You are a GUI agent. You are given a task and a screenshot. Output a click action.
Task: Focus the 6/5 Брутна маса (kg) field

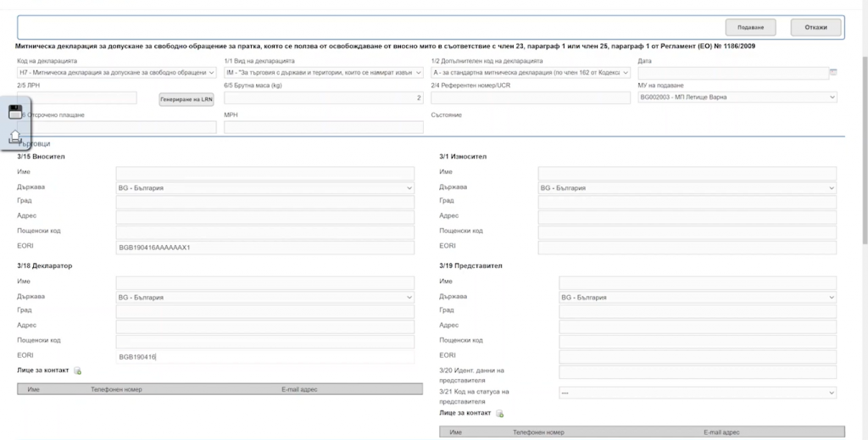pyautogui.click(x=323, y=98)
